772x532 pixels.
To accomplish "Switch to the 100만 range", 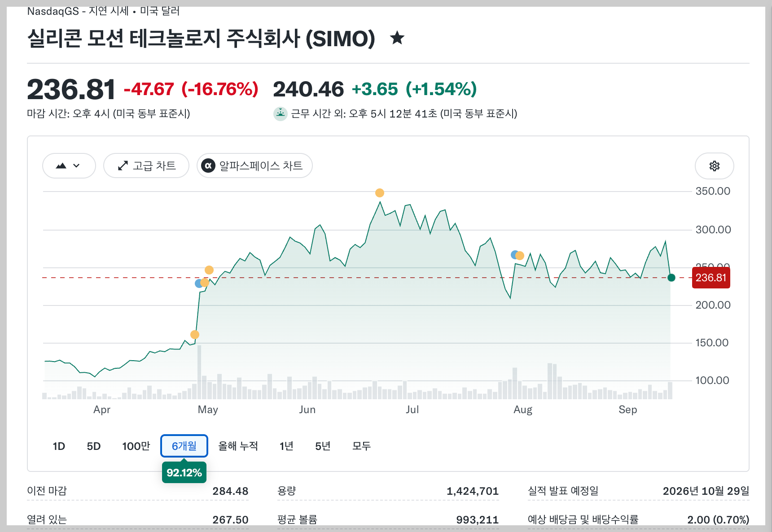I will click(136, 446).
